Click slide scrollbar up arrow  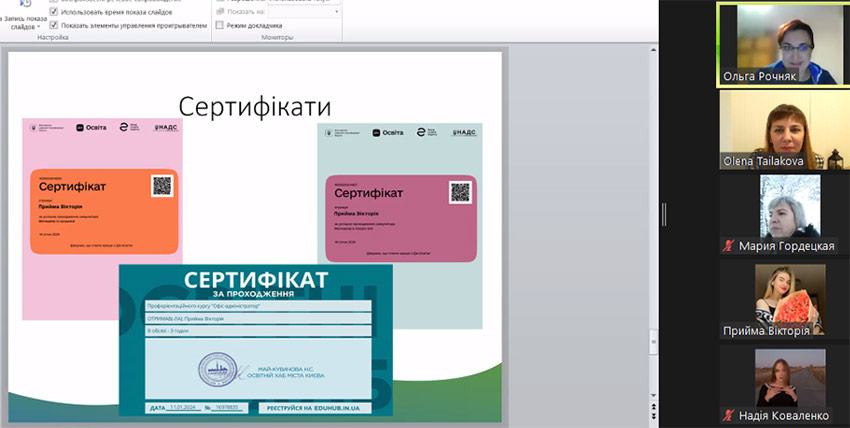[x=654, y=50]
